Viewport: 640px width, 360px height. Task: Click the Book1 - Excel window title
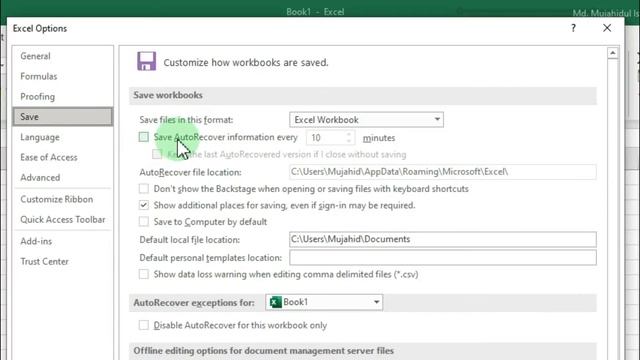(315, 12)
